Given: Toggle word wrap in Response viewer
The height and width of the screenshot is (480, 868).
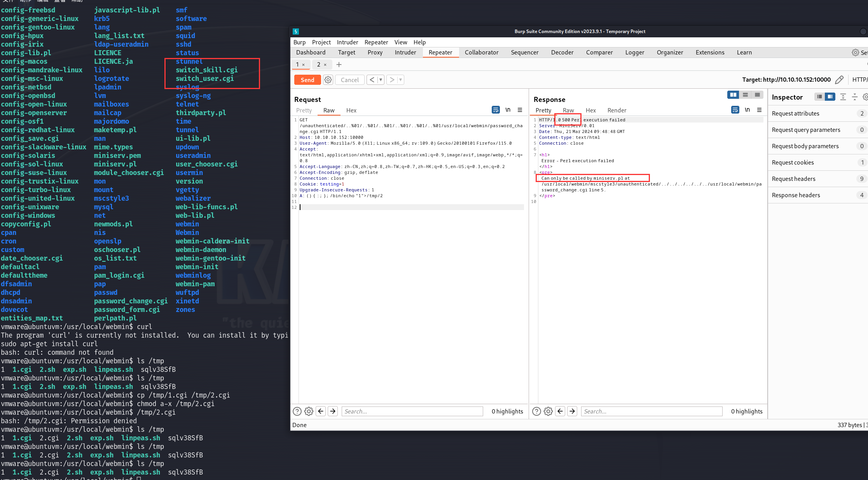Looking at the screenshot, I should tap(735, 110).
